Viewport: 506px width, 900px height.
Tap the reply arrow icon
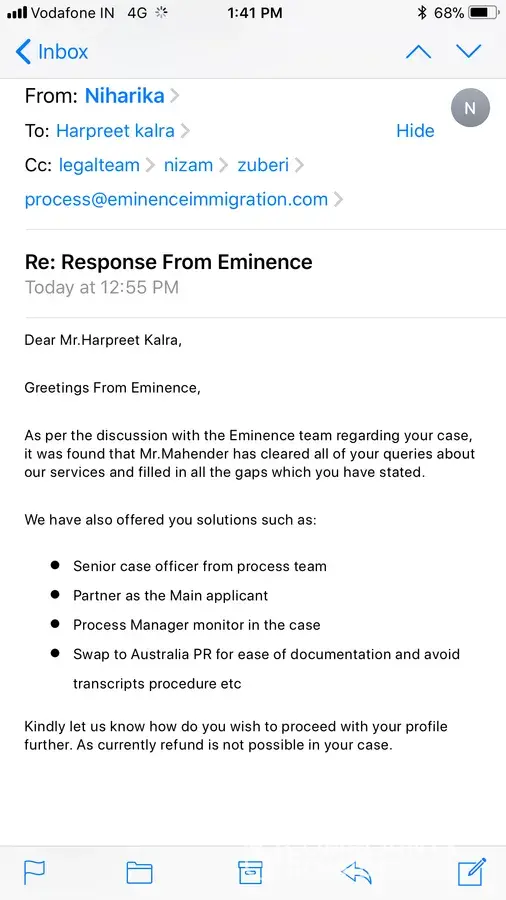tap(356, 873)
